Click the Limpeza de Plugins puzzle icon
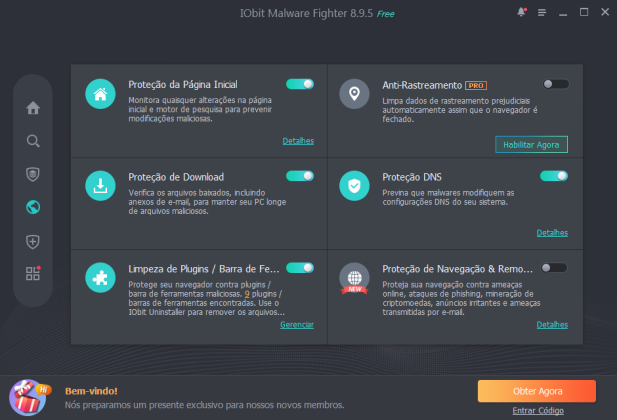This screenshot has height=420, width=617. (x=100, y=278)
